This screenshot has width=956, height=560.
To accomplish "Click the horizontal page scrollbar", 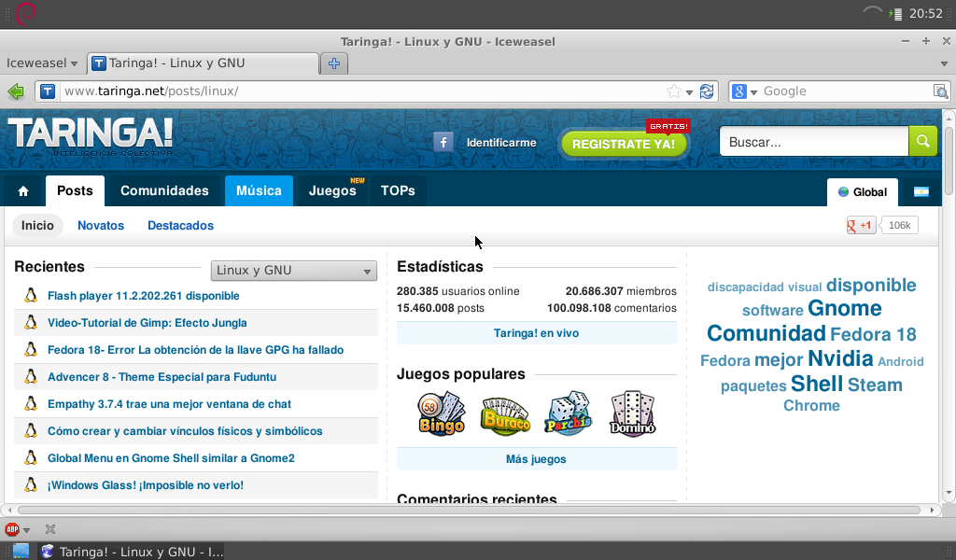I will coord(469,510).
